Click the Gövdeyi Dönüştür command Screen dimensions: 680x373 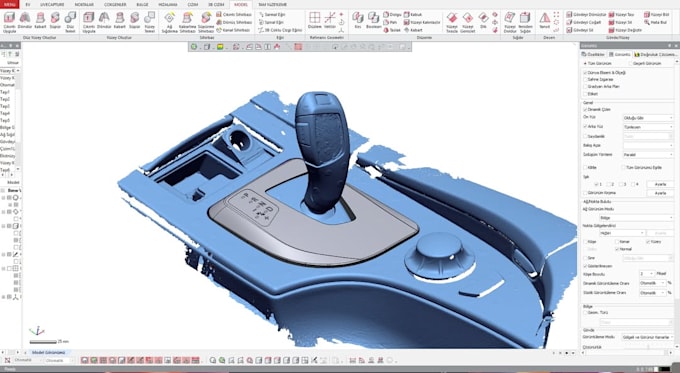pos(587,14)
